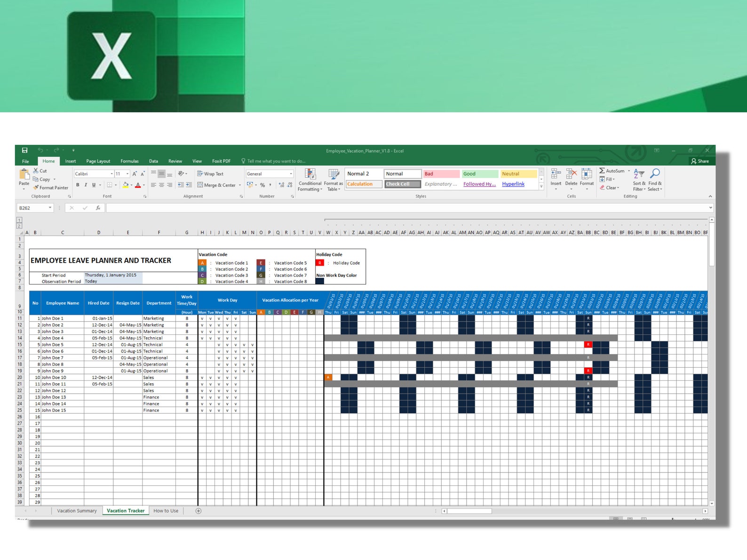Toggle Center horizontal alignment
747x560 pixels.
pos(161,185)
